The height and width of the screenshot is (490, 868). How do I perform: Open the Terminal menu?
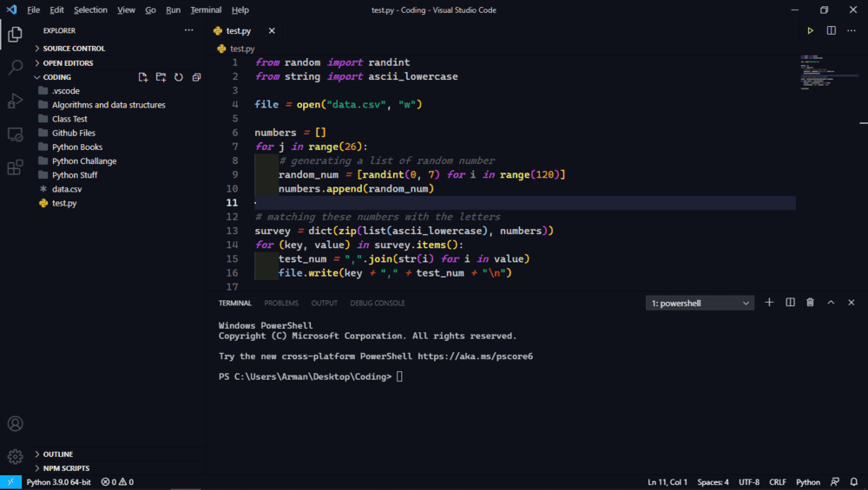click(206, 10)
